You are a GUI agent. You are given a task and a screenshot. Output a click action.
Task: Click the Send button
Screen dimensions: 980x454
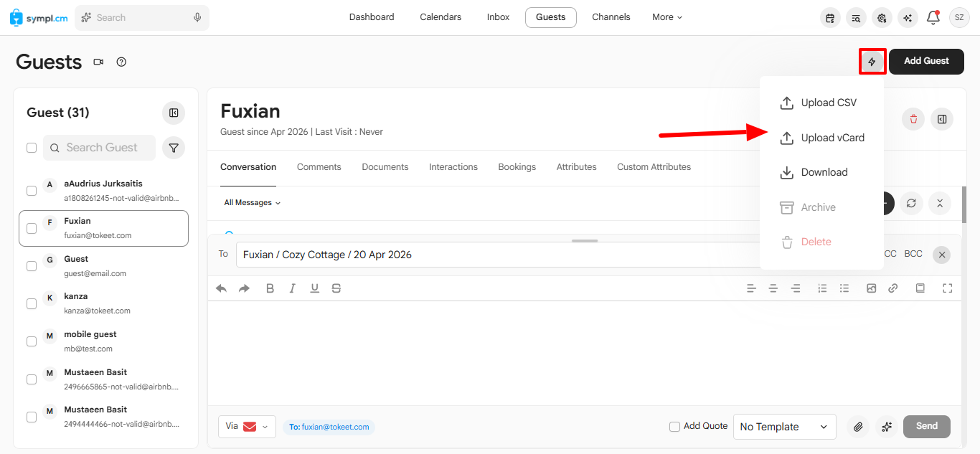pyautogui.click(x=927, y=427)
